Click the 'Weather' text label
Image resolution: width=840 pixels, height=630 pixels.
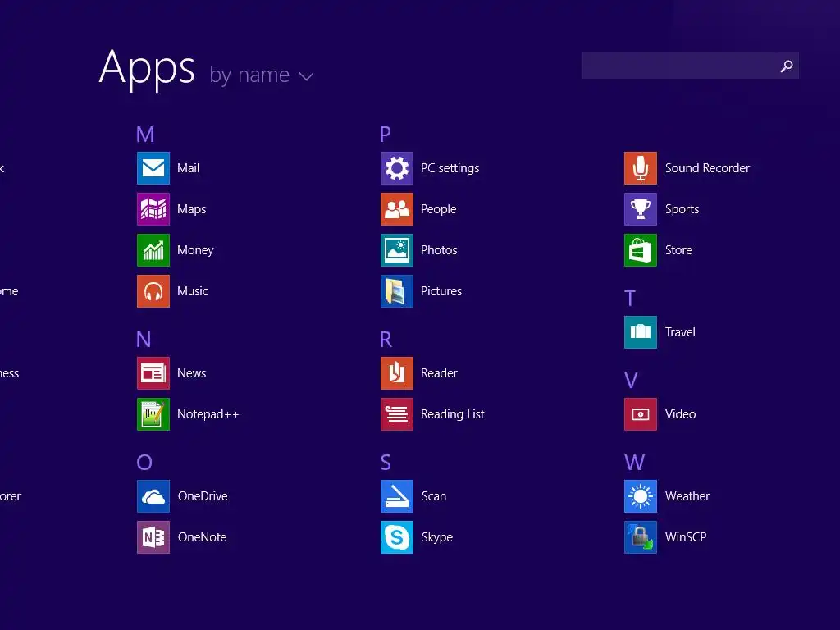[x=687, y=496]
